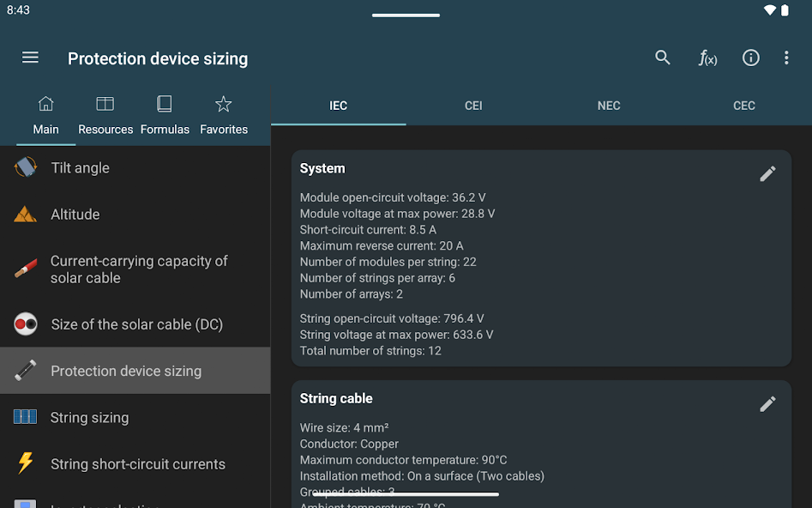The width and height of the screenshot is (812, 508).
Task: Open the hamburger navigation menu
Action: click(x=30, y=57)
